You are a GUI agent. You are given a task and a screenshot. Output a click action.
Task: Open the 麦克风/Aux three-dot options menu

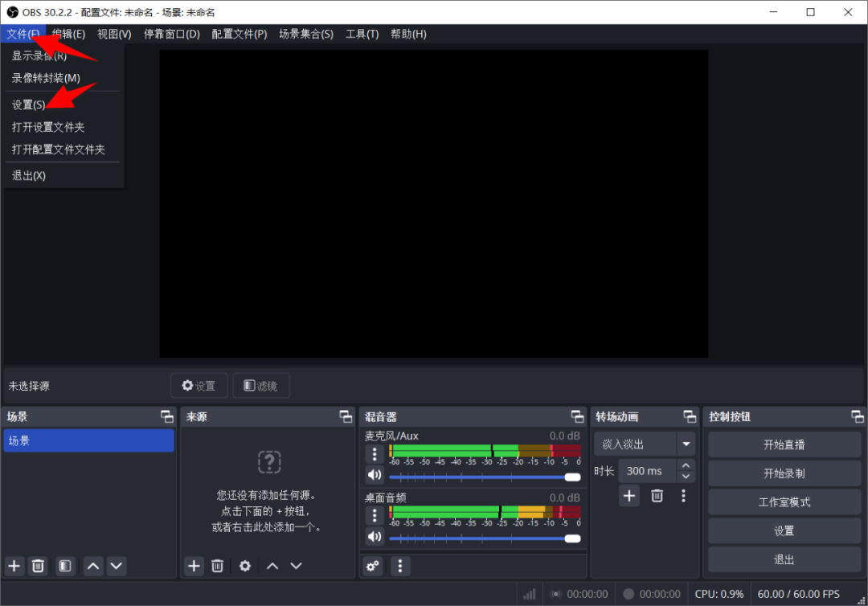pos(375,454)
